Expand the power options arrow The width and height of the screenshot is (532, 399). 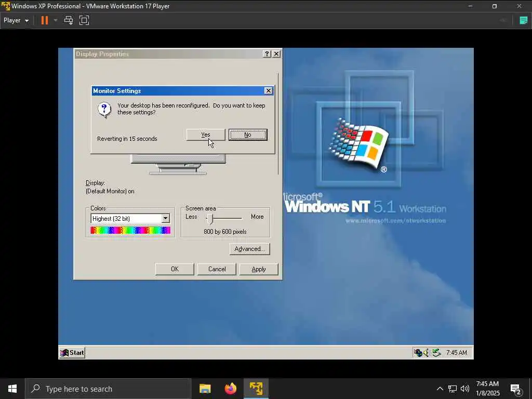point(55,20)
